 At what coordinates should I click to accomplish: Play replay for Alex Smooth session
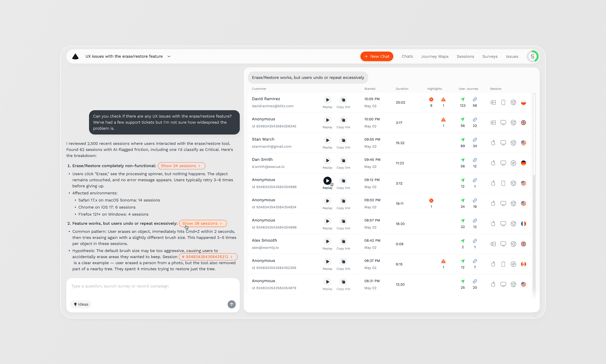point(327,241)
